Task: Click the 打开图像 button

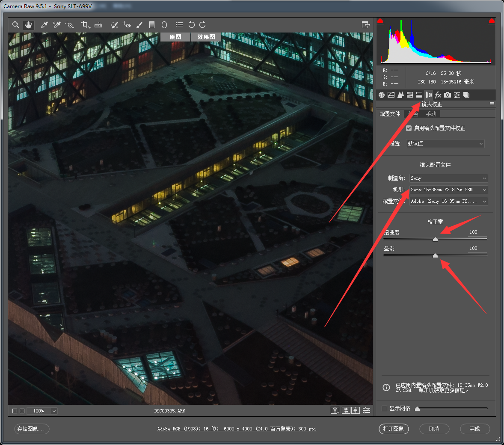Action: [394, 429]
